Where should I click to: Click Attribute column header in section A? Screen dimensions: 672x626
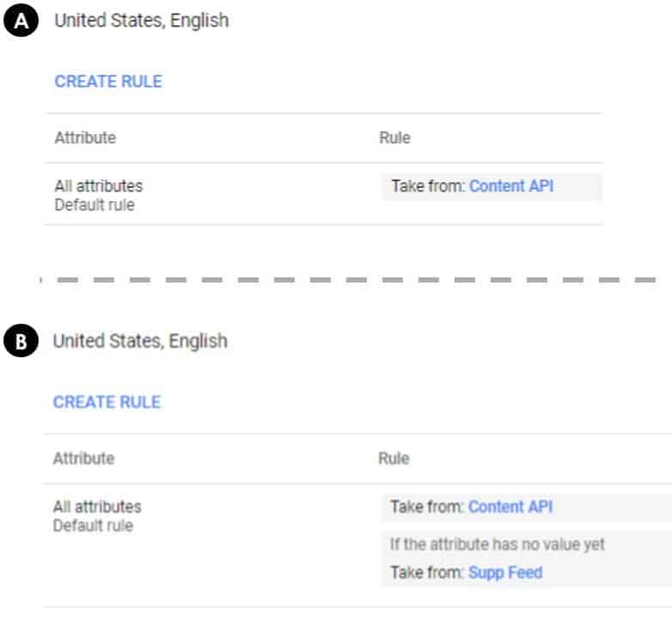(x=85, y=138)
